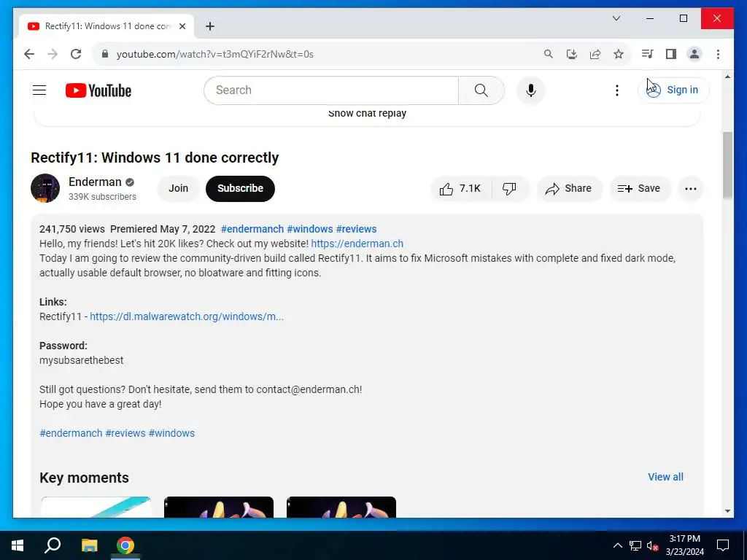
Task: Open the dl.malwarewatch.org Rectify11 link
Action: click(x=186, y=316)
